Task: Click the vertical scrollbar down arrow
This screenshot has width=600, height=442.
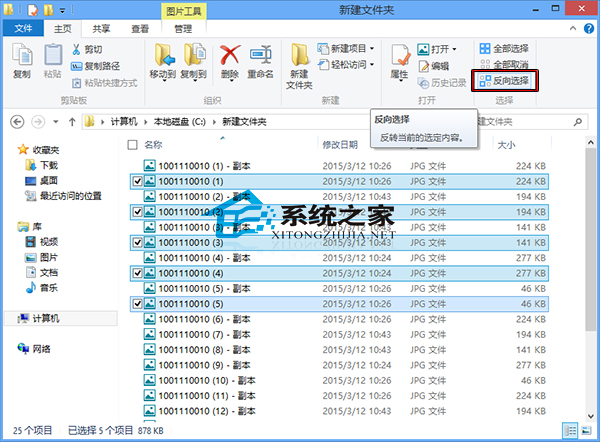Action: [590, 416]
